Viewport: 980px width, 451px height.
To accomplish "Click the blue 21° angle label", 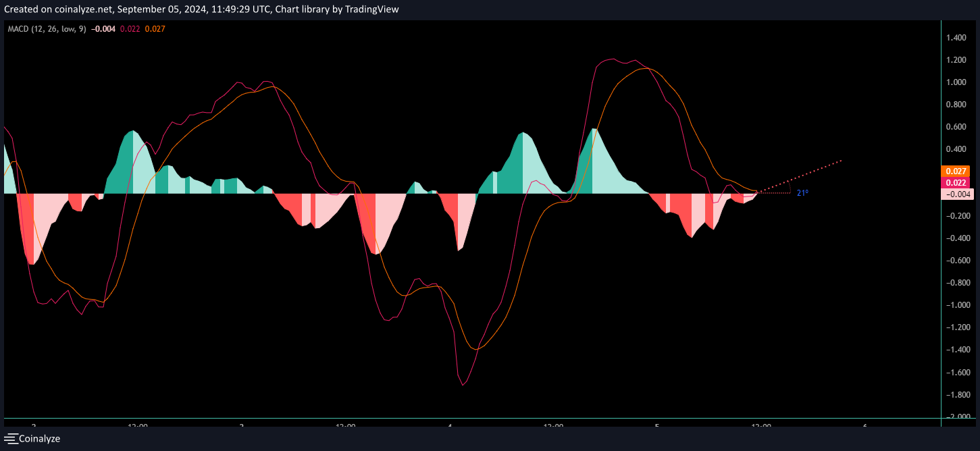I will [x=802, y=193].
